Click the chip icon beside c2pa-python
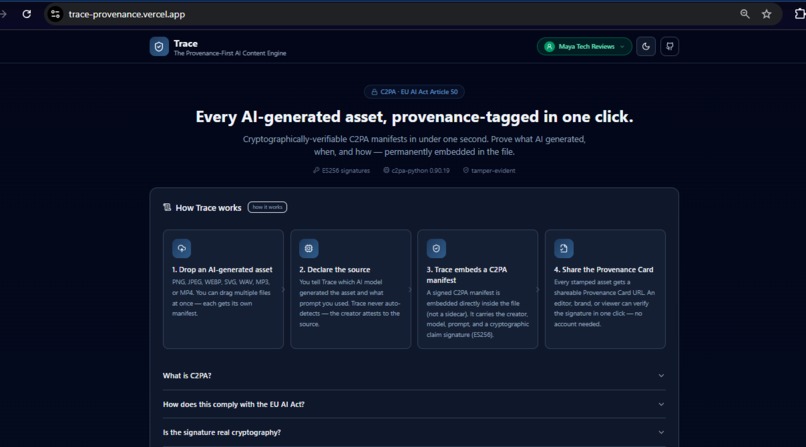Image resolution: width=806 pixels, height=447 pixels. click(x=386, y=170)
